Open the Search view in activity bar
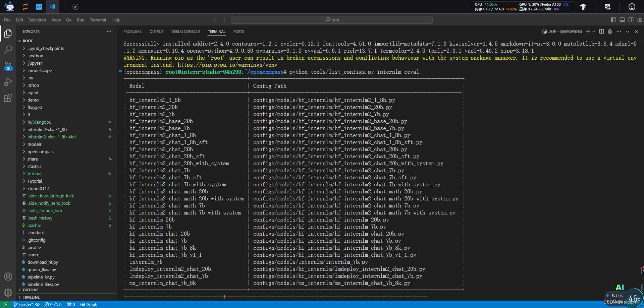This screenshot has width=644, height=308. (8, 50)
